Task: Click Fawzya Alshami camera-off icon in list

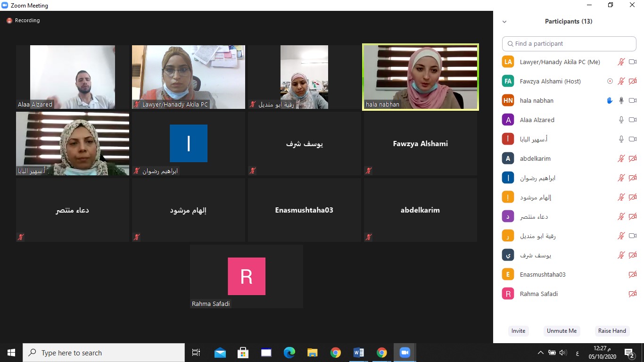Action: 633,81
